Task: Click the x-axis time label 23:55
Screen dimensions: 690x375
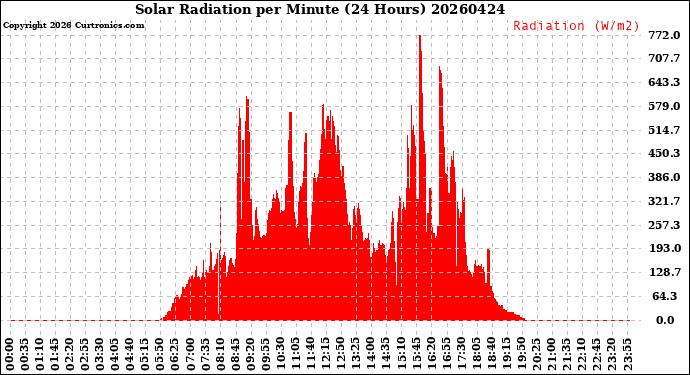Action: (x=628, y=355)
